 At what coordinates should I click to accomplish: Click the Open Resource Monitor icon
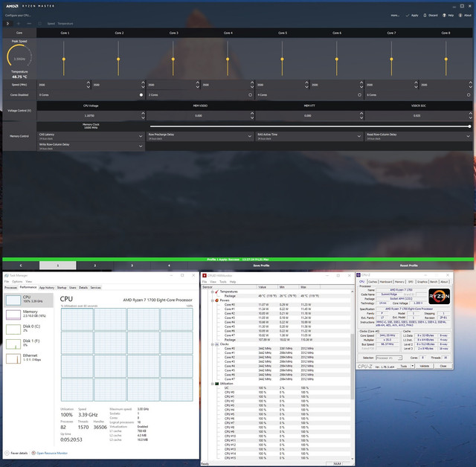coord(33,453)
